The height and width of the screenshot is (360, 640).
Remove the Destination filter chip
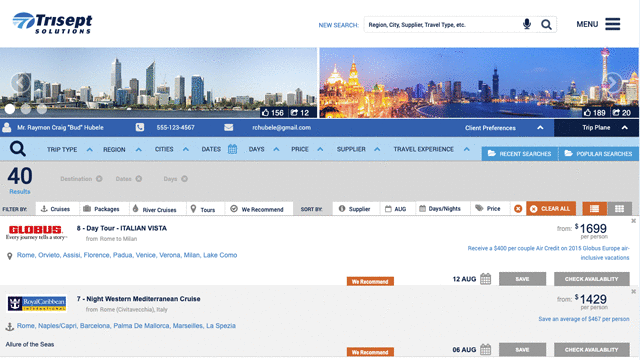coord(99,179)
